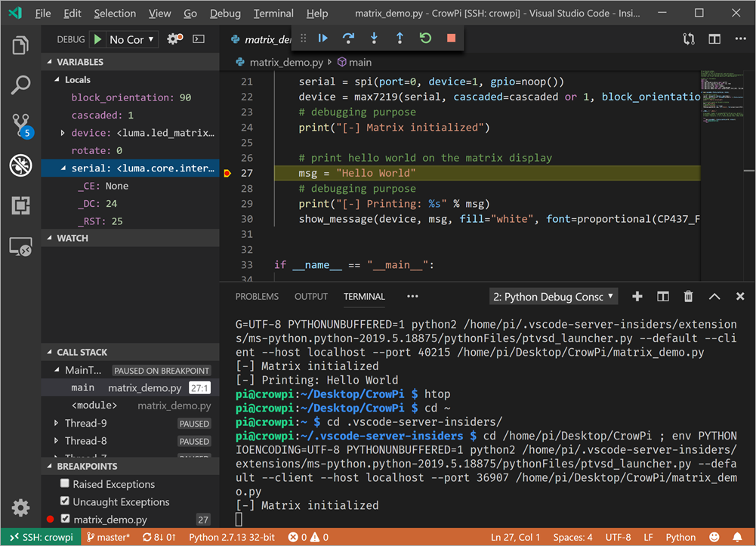Open editor More Actions ellipsis
This screenshot has height=546, width=756.
click(x=741, y=39)
